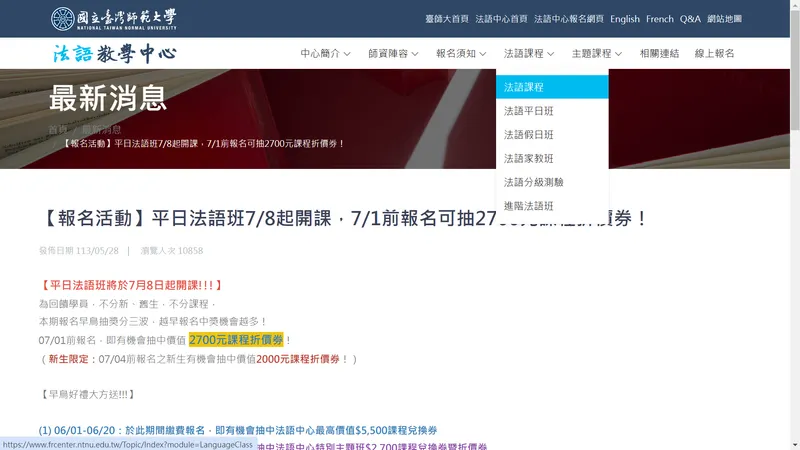The width and height of the screenshot is (800, 450).
Task: Click red 2000元課程折價券 text
Action: click(x=297, y=359)
